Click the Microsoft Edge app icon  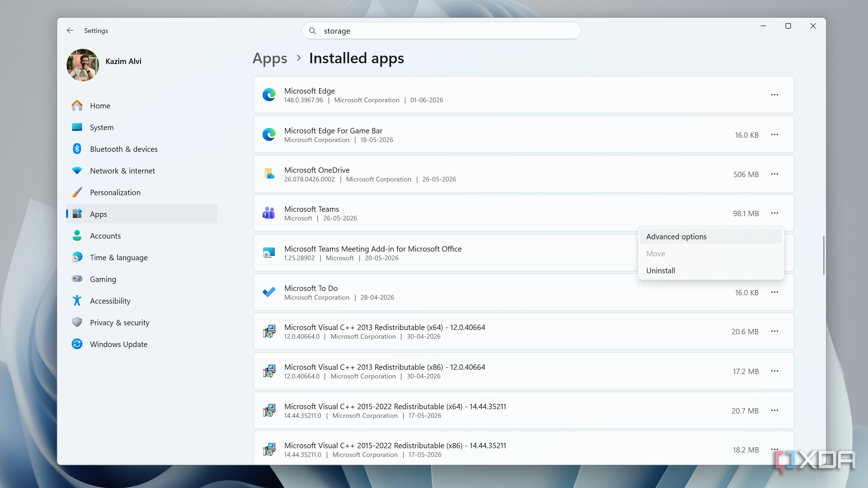coord(269,95)
